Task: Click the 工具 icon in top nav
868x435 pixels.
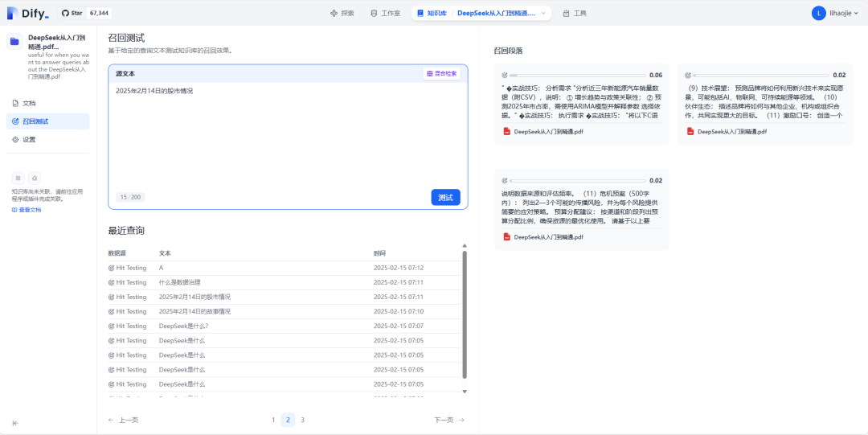Action: [x=566, y=14]
